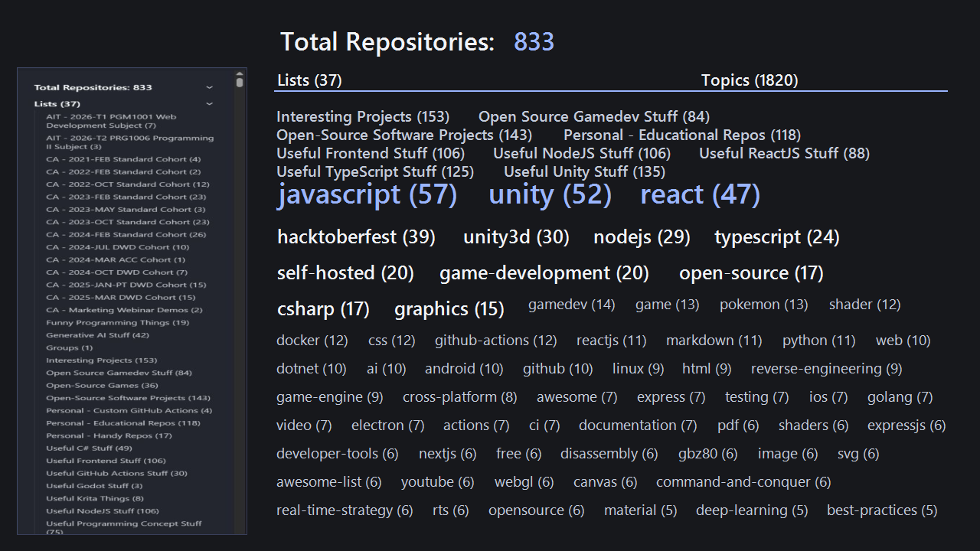980x551 pixels.
Task: Select the best-practices (5) topic
Action: point(882,510)
